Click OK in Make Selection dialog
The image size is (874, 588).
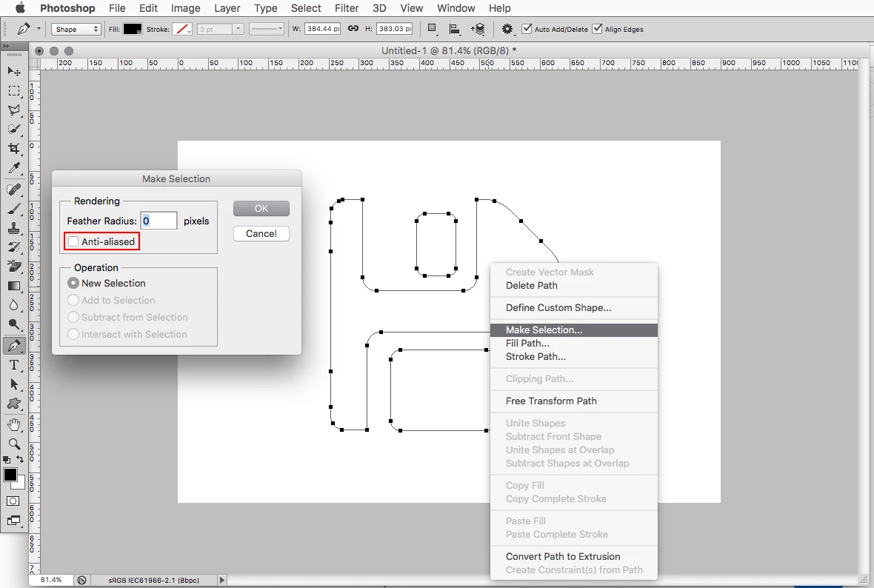click(x=261, y=208)
